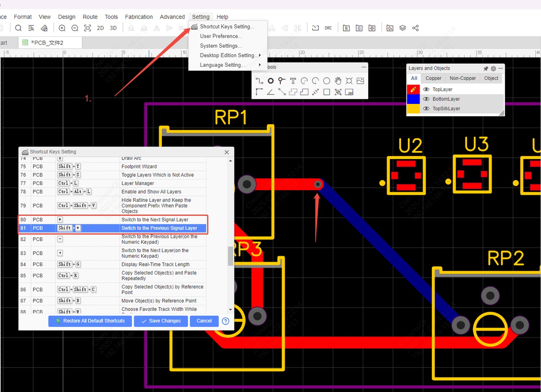
Task: Select the Text tool in the Tools palette
Action: (x=293, y=81)
